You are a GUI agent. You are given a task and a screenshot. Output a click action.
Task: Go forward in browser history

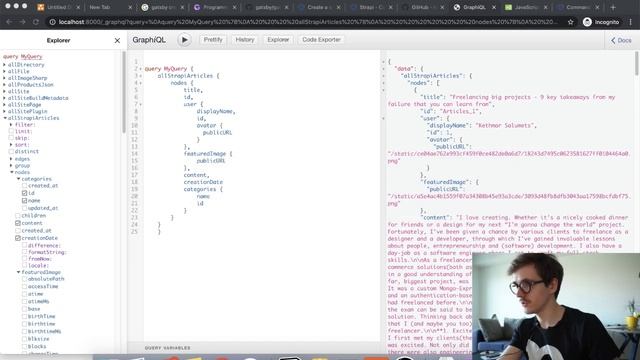pyautogui.click(x=22, y=22)
